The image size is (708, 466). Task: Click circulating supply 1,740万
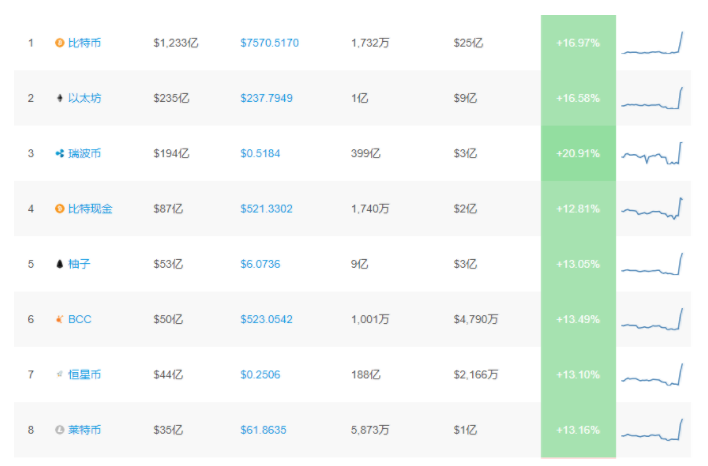click(370, 209)
